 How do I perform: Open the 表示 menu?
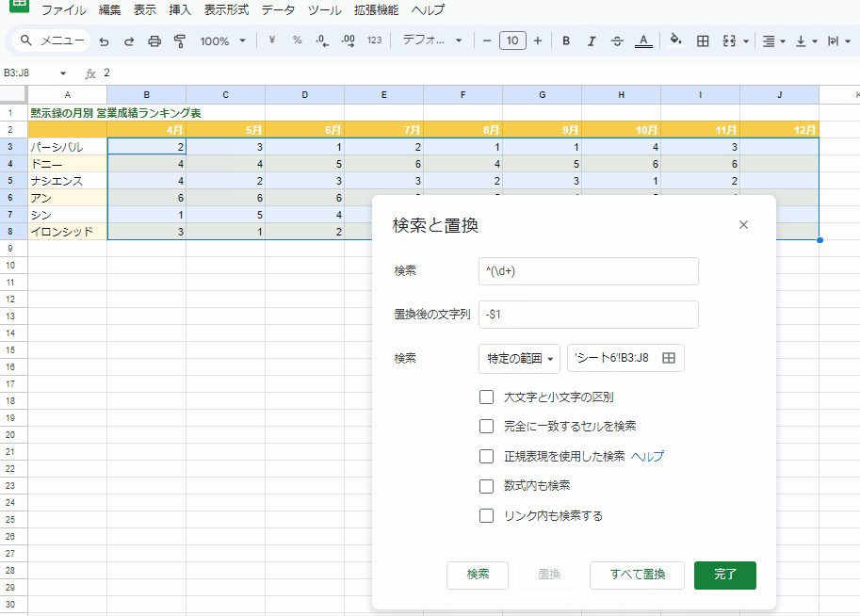[x=145, y=9]
